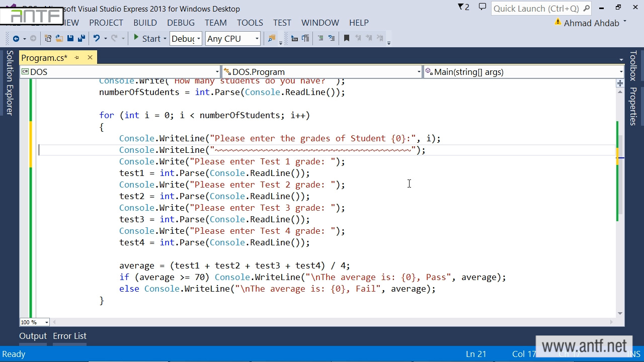Click the Save All toolbar icon
The width and height of the screenshot is (644, 362).
pyautogui.click(x=81, y=39)
